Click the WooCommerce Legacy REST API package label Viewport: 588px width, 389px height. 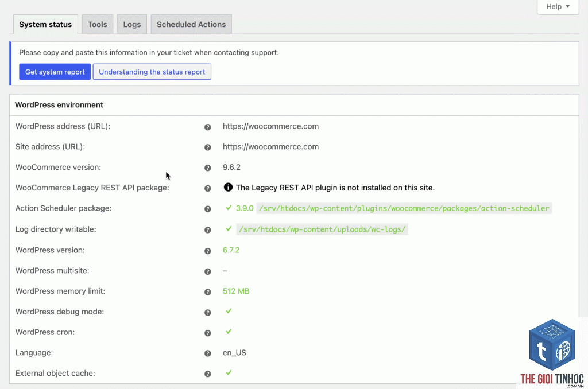92,188
